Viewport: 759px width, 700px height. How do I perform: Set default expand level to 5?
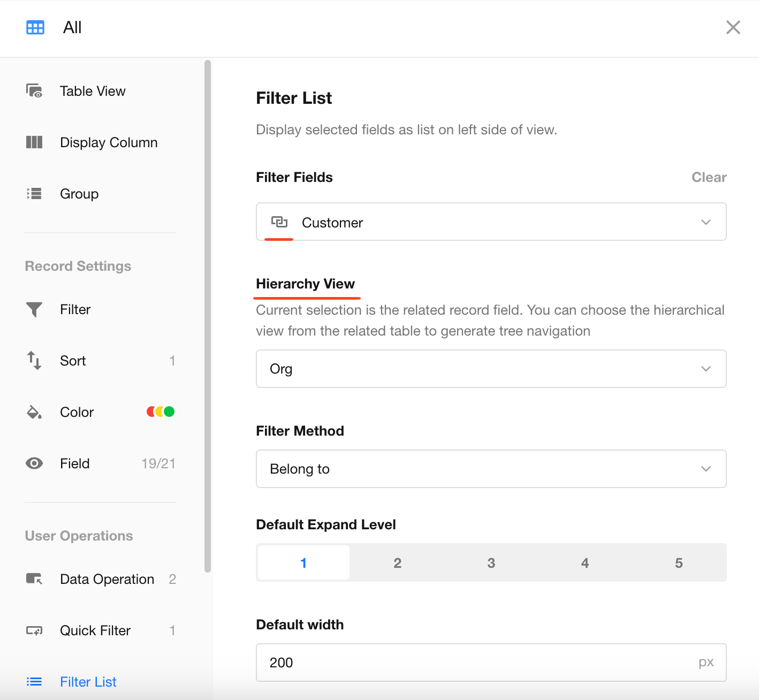[x=678, y=563]
